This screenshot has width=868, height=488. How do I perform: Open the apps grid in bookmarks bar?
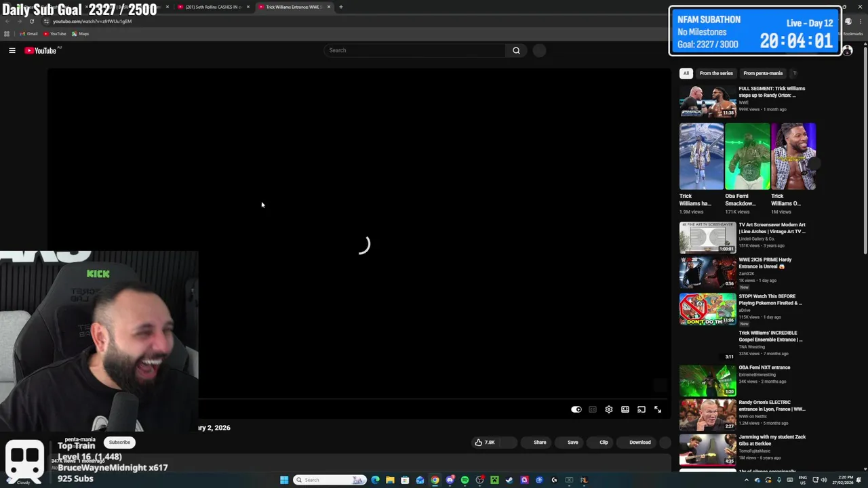point(7,34)
